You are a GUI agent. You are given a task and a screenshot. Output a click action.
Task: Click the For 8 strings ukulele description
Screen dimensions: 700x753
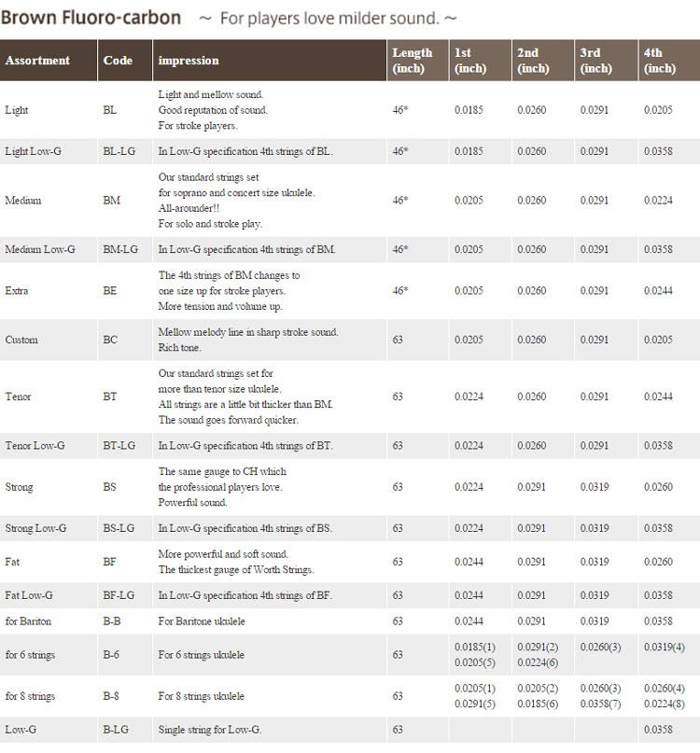tap(202, 696)
